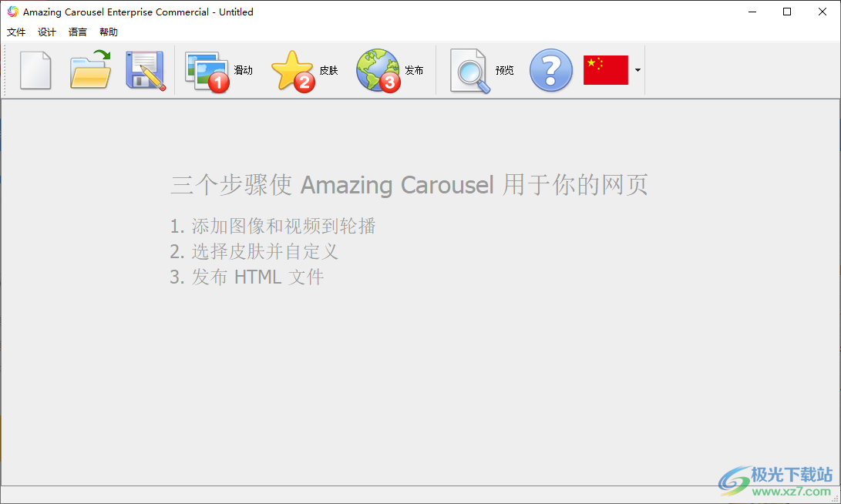This screenshot has width=841, height=504.
Task: Click the 预览 magnifier preview icon
Action: 470,71
